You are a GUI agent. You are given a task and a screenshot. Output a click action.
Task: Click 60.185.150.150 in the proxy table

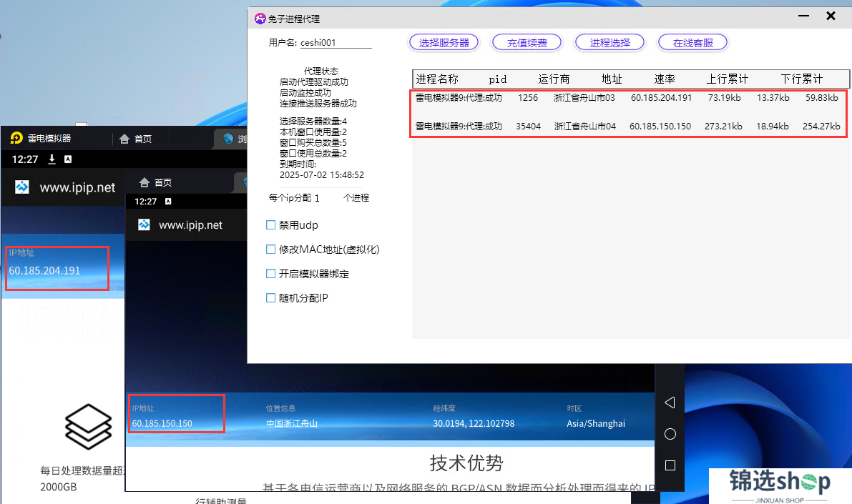[660, 126]
